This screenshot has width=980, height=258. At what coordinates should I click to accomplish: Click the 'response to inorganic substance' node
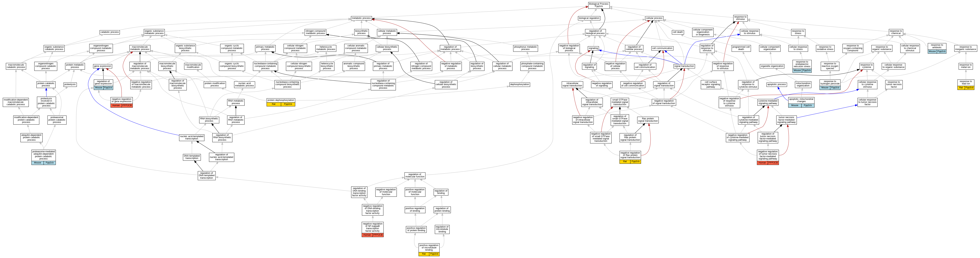[965, 48]
